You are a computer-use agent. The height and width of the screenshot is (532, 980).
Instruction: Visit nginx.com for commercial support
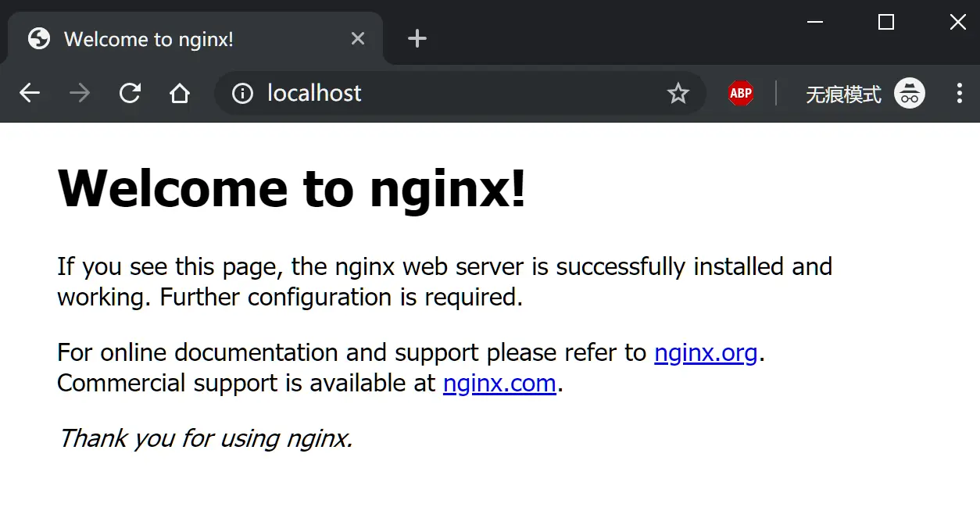[x=499, y=384]
